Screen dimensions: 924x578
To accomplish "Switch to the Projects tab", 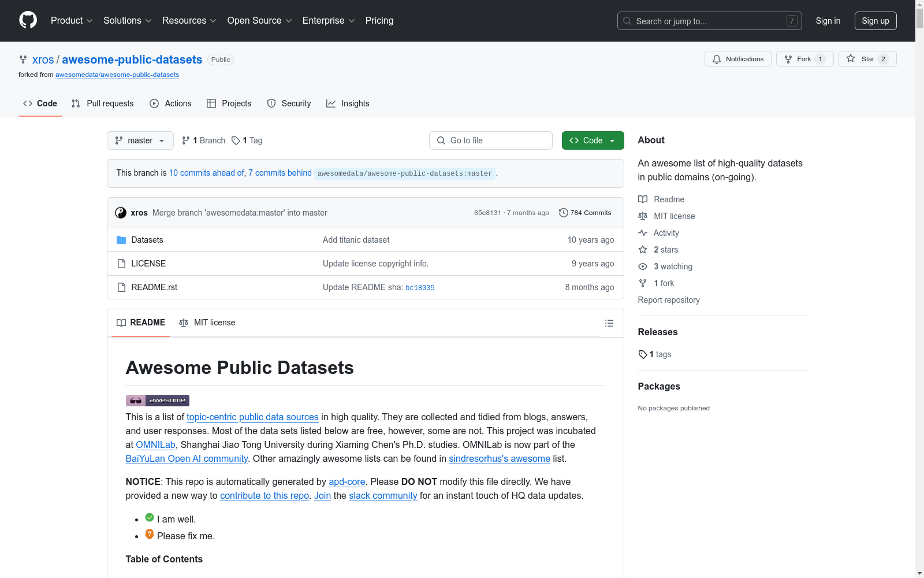I will coord(229,103).
